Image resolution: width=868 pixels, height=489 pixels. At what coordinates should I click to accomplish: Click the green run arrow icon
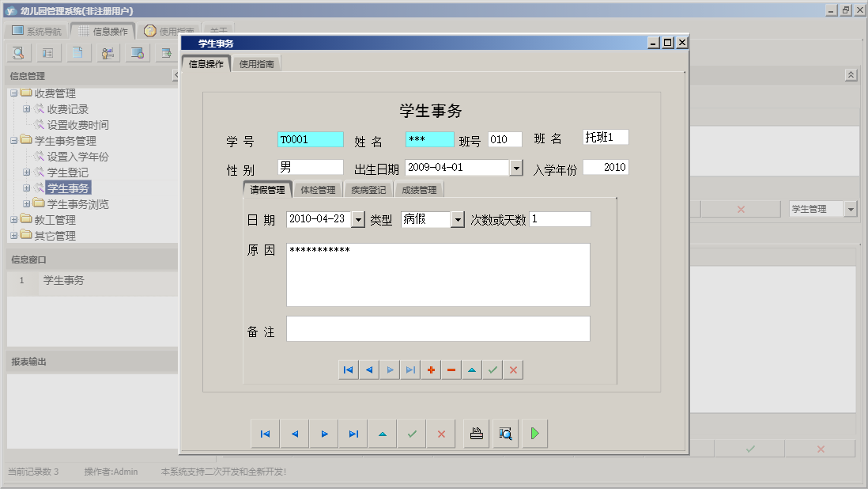coord(534,433)
